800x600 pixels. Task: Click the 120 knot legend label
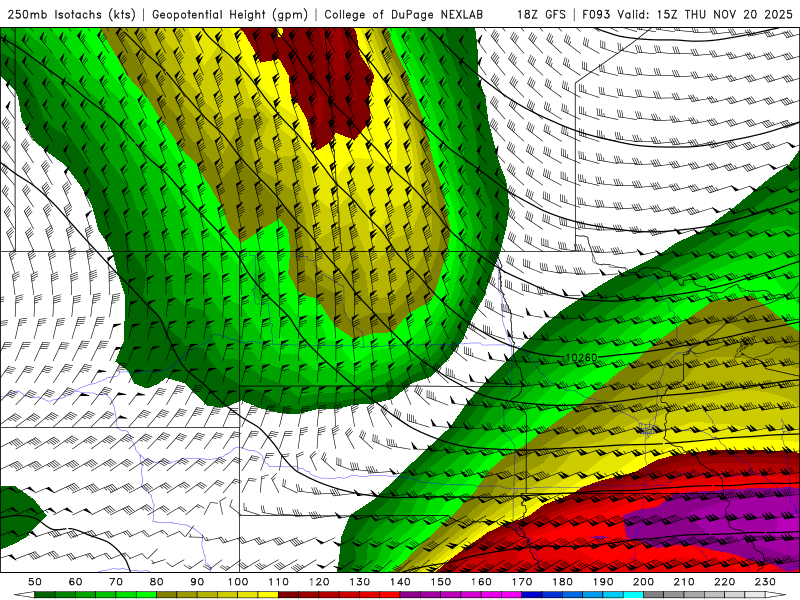[x=319, y=582]
